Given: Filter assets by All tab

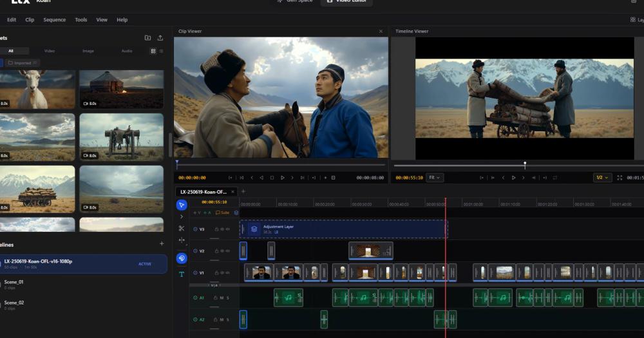Looking at the screenshot, I should 11,51.
